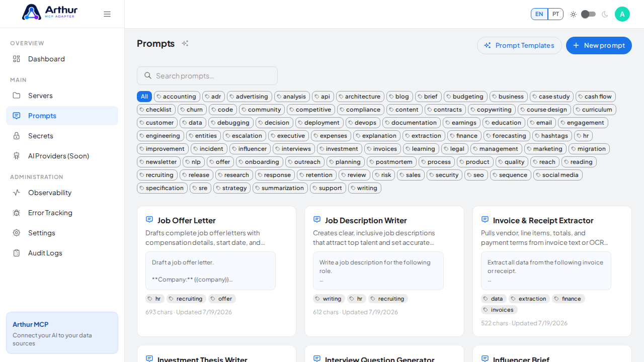This screenshot has height=362, width=644.
Task: Click the Arthur MCP Adapter logo
Action: pyautogui.click(x=49, y=12)
